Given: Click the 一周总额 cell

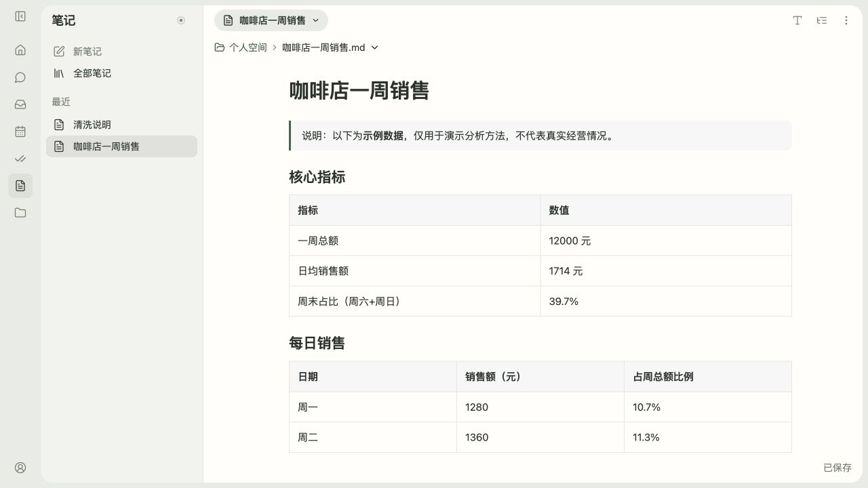Looking at the screenshot, I should pyautogui.click(x=415, y=241).
